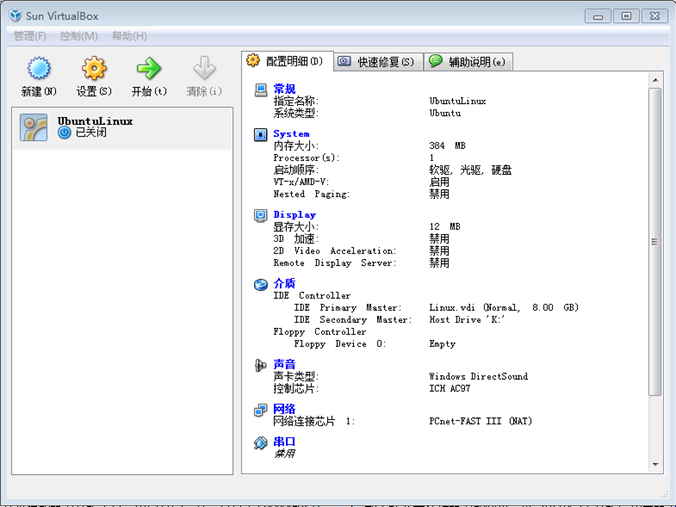Viewport: 676px width, 507px height.
Task: Click the System section chip icon
Action: 260,135
